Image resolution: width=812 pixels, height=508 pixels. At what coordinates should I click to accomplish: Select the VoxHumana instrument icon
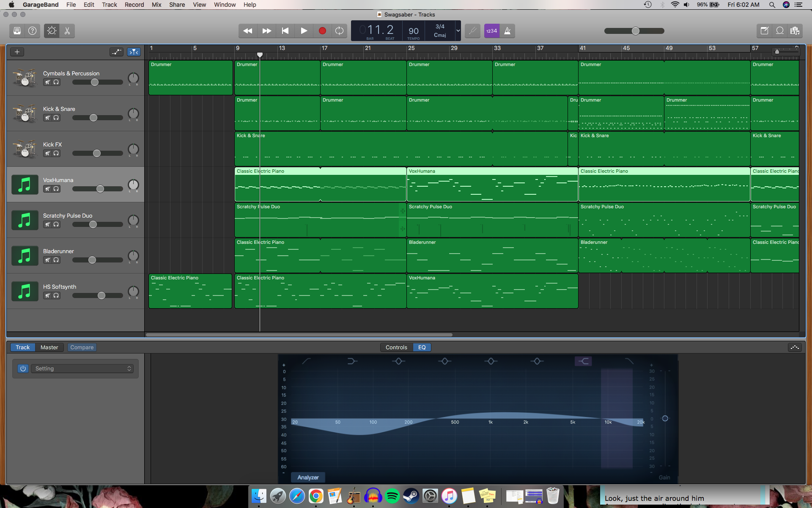pos(25,185)
